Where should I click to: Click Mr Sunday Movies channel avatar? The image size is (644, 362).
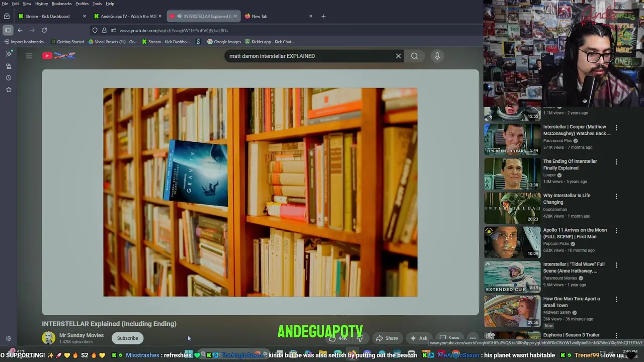coord(49,338)
